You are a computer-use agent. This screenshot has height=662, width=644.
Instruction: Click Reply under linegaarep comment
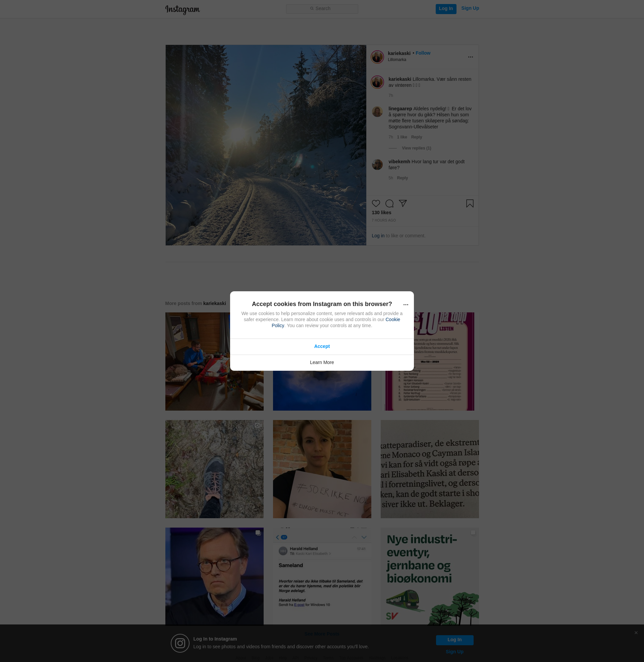click(x=416, y=137)
